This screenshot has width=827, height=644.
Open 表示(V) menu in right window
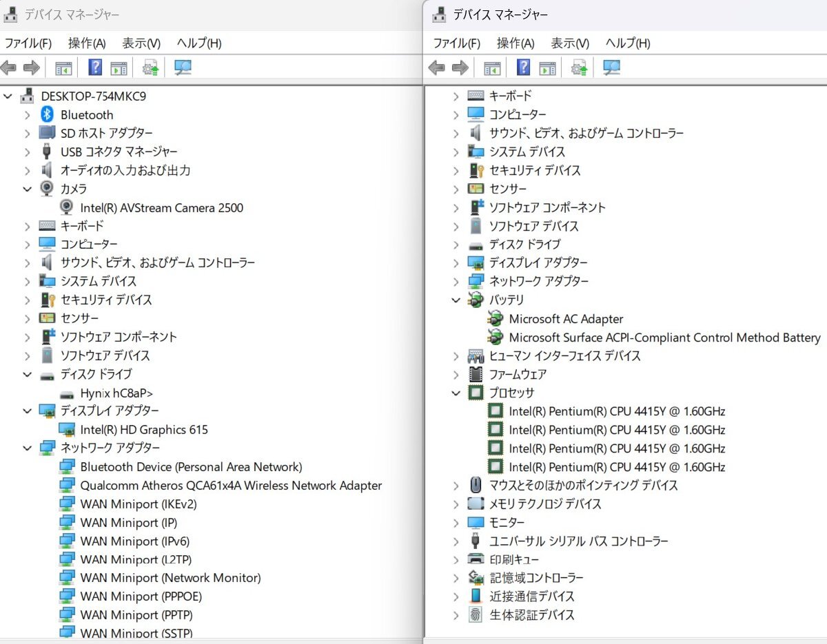[x=570, y=43]
